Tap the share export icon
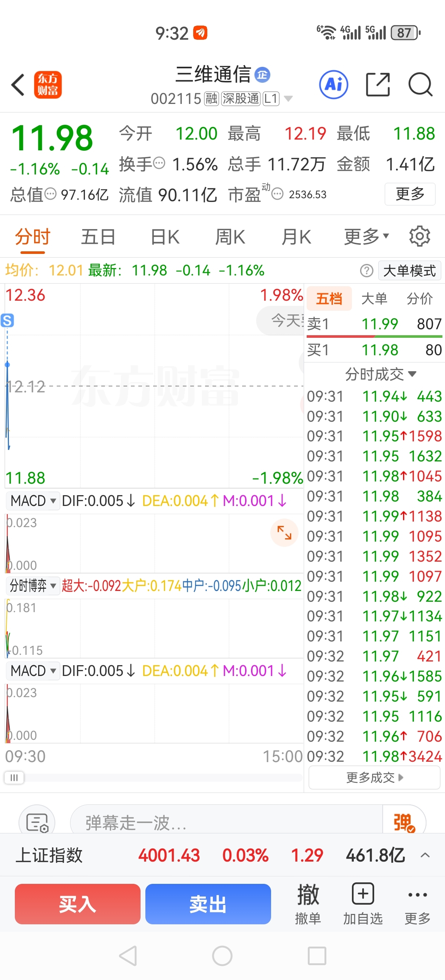Screen dimensions: 445x980 378,85
